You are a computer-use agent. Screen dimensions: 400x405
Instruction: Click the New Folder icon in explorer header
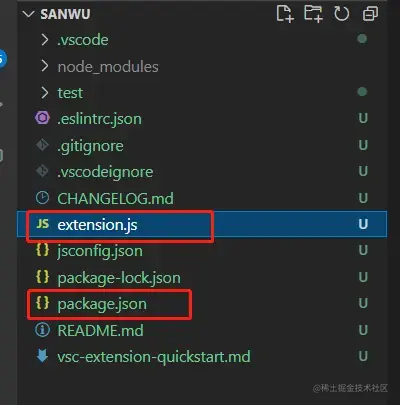click(313, 14)
